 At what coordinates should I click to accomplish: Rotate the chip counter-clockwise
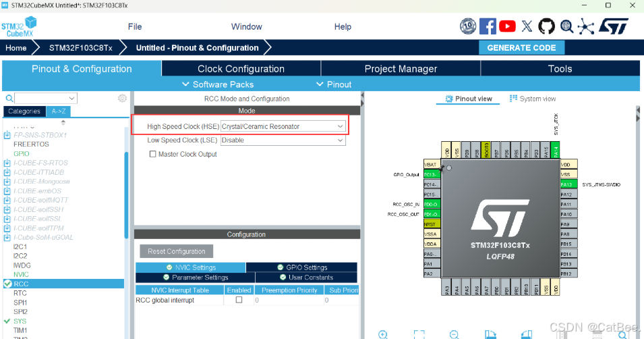pyautogui.click(x=527, y=334)
